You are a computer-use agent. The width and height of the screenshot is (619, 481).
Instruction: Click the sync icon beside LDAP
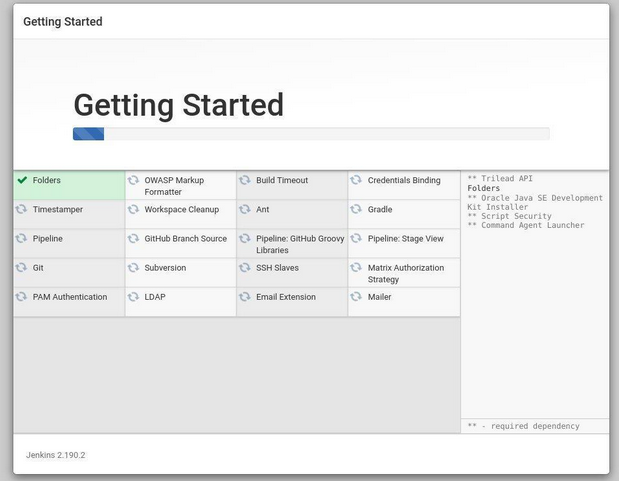coord(133,297)
